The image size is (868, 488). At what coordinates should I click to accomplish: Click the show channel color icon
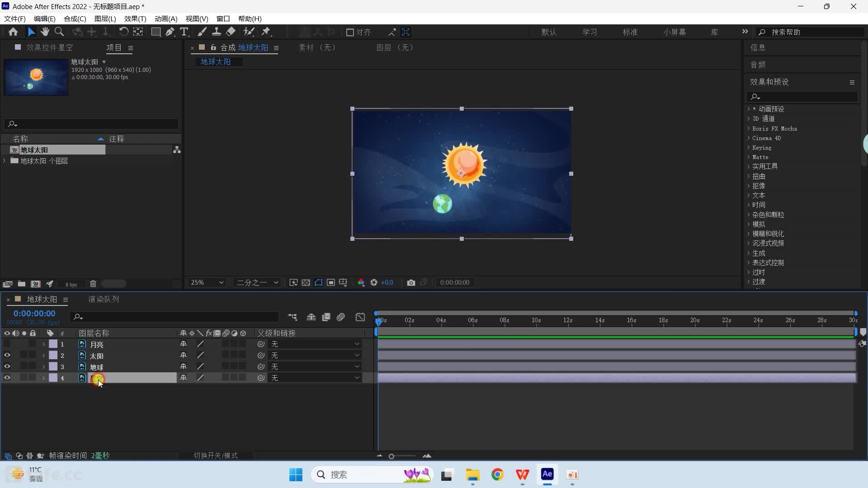[x=361, y=282]
